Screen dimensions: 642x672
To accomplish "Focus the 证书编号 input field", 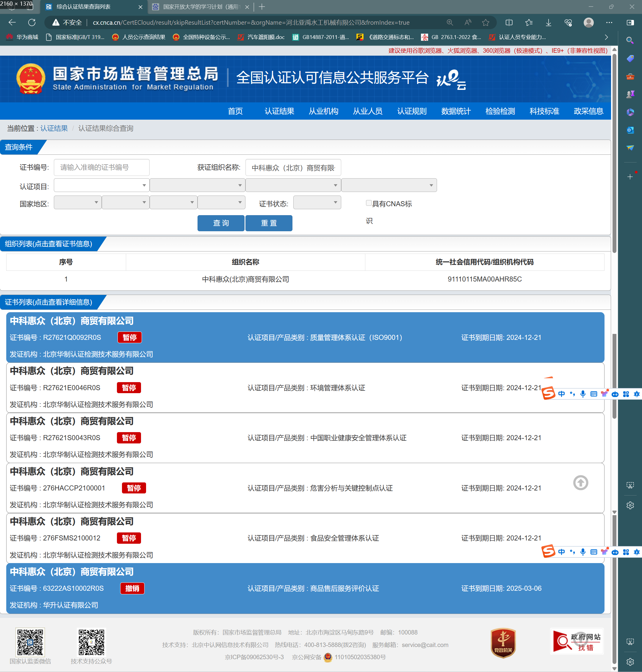I will point(102,167).
